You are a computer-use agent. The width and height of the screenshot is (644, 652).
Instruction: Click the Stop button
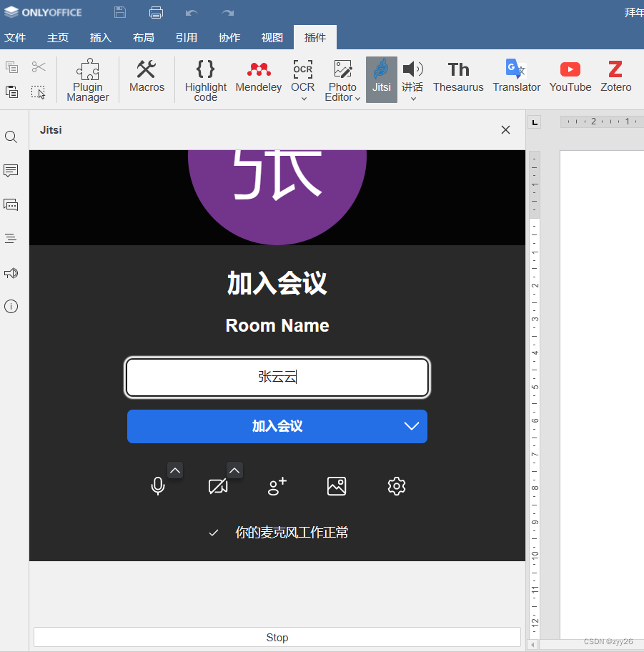click(x=277, y=637)
